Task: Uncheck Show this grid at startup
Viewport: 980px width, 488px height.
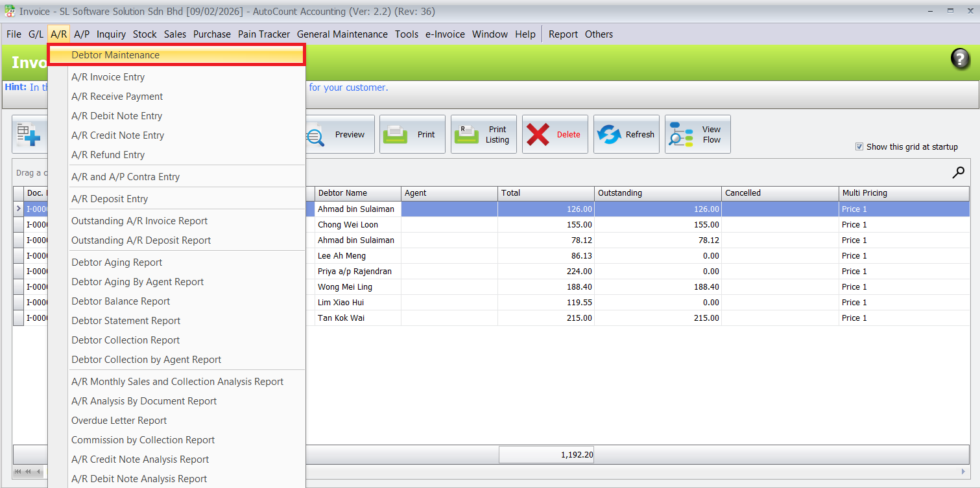Action: [x=859, y=147]
